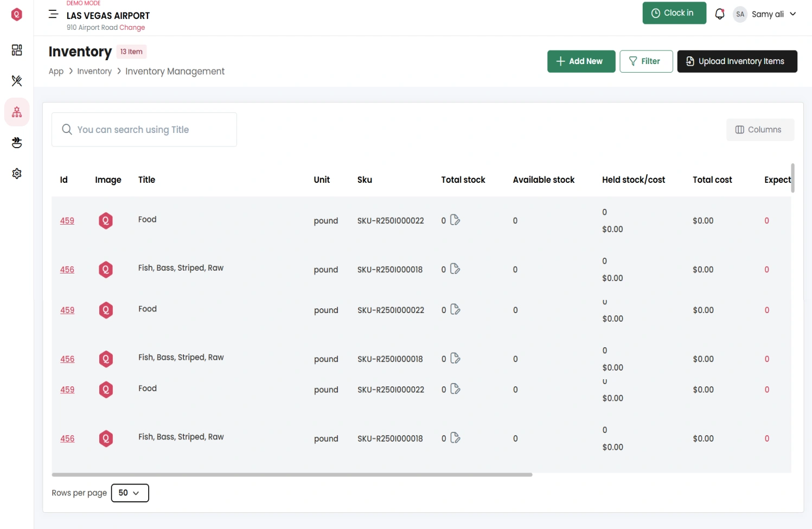Open the notifications bell icon

pos(719,14)
